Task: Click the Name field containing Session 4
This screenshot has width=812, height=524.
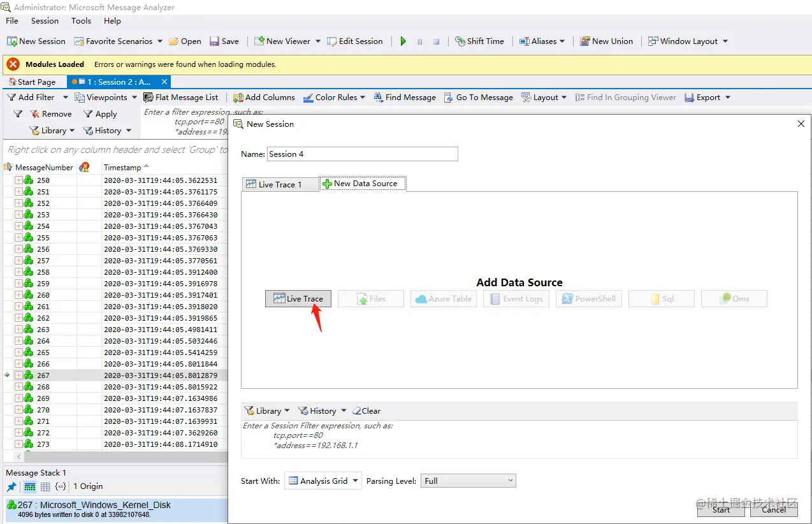Action: (362, 154)
